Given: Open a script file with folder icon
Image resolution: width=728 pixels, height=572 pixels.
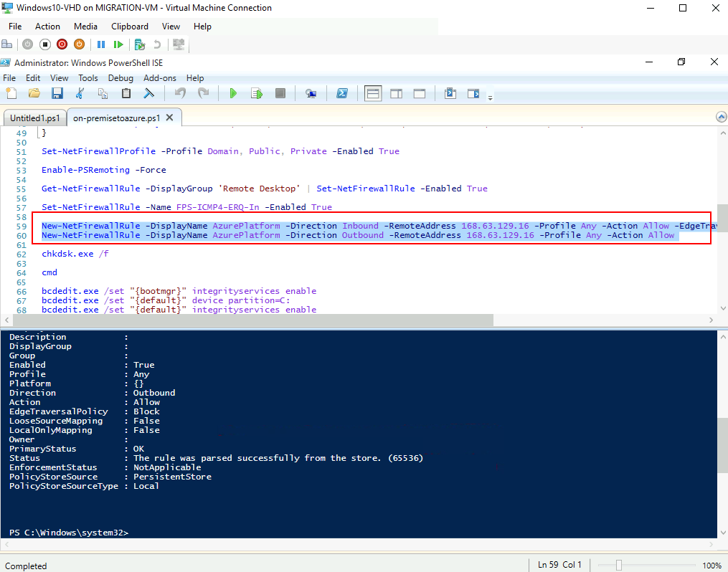Looking at the screenshot, I should click(34, 93).
